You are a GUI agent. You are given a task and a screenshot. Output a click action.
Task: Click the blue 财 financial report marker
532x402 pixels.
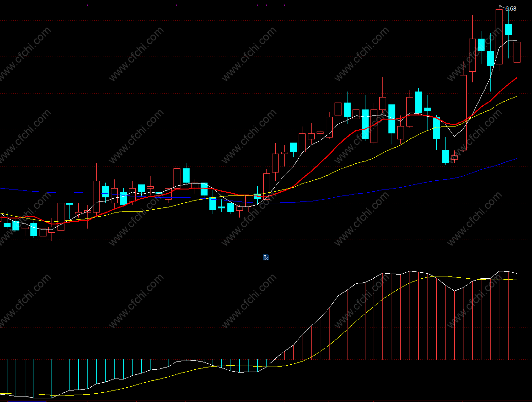coord(266,258)
